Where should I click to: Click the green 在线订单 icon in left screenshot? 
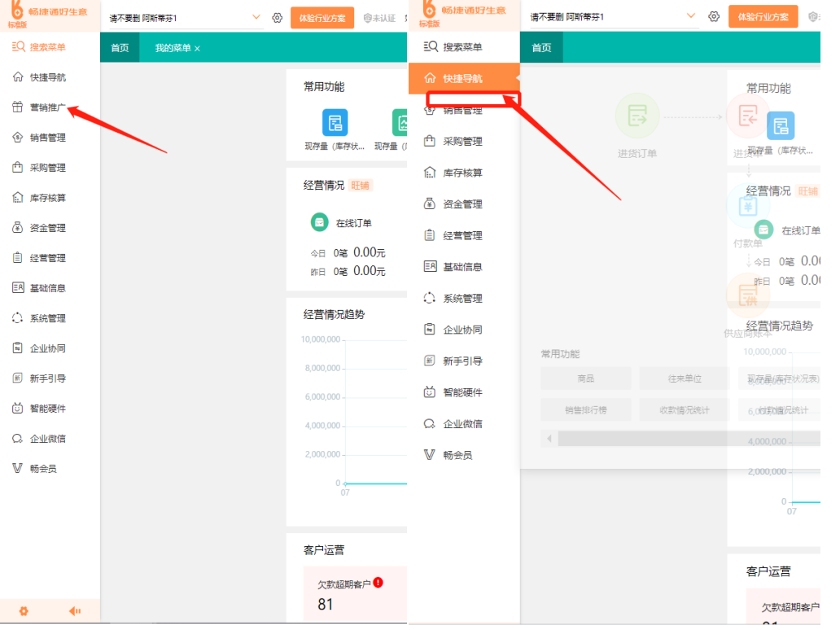pos(319,222)
